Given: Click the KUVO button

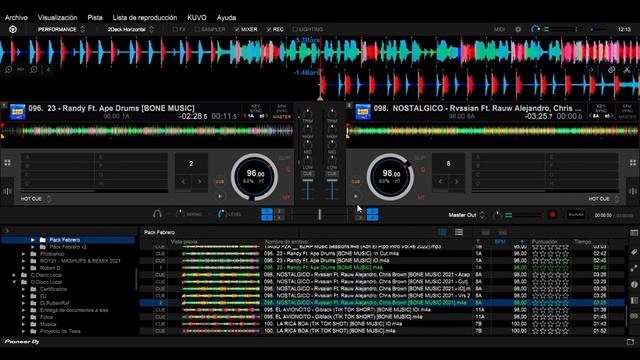Looking at the screenshot, I should point(576,215).
